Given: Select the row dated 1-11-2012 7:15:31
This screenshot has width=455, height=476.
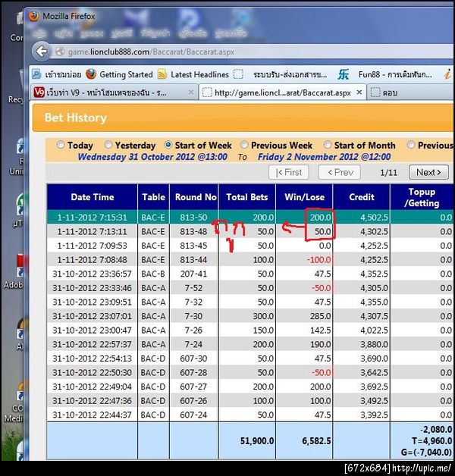Looking at the screenshot, I should pos(250,218).
